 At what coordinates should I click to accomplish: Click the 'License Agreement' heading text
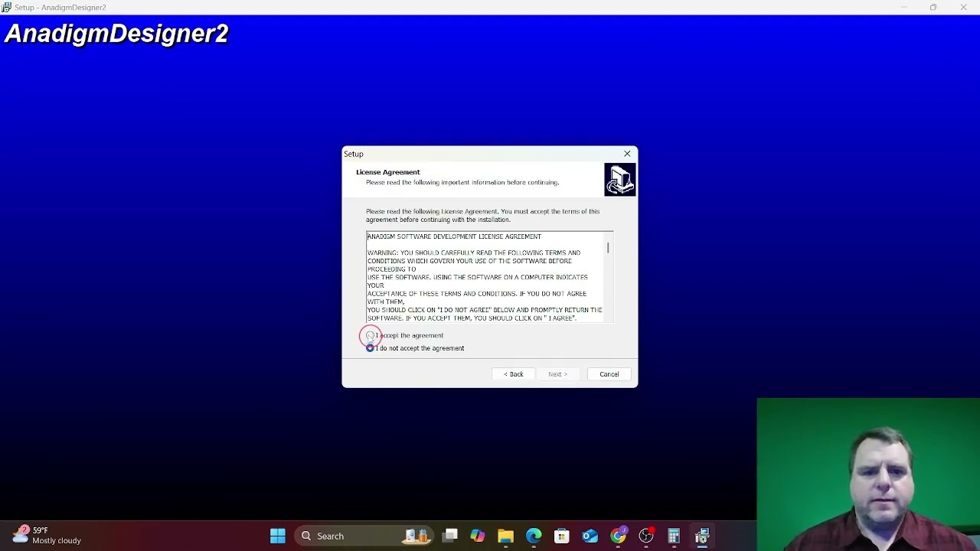coord(388,172)
